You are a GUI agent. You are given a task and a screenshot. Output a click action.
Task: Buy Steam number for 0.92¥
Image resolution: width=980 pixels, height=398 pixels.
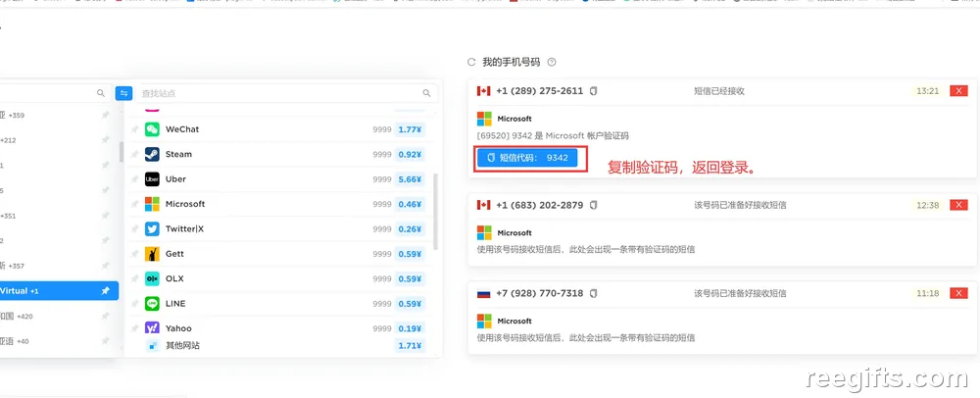(x=410, y=154)
